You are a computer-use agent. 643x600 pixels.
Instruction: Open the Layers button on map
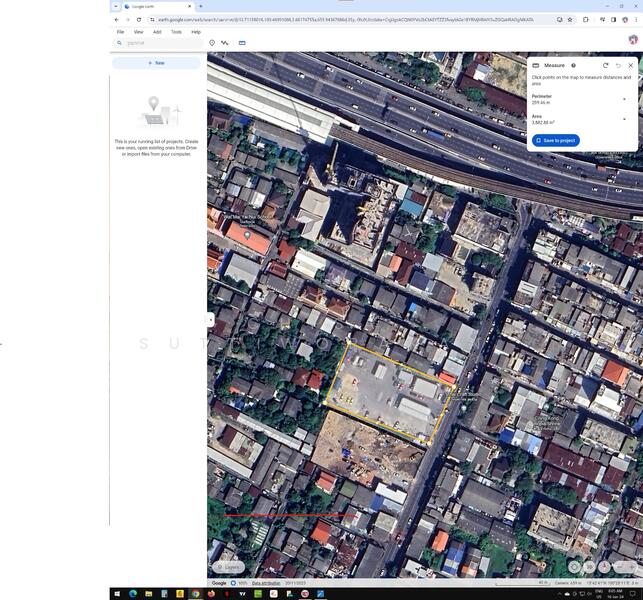coord(229,566)
